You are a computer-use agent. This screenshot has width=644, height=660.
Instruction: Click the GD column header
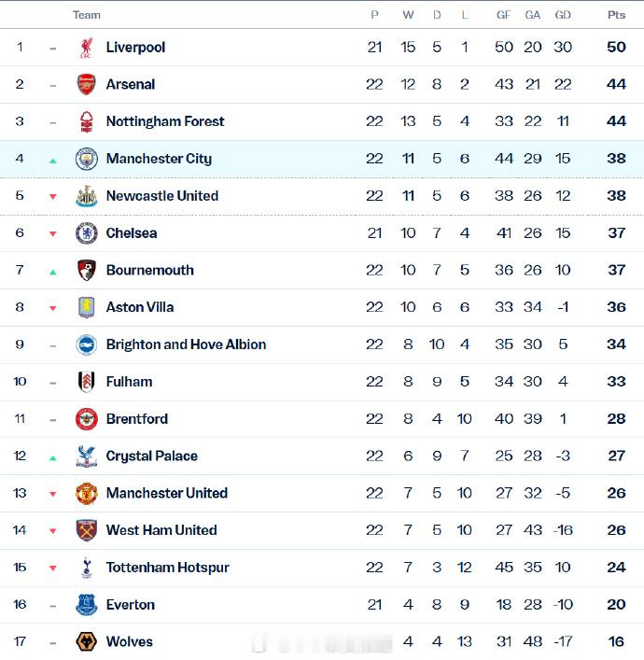click(563, 15)
